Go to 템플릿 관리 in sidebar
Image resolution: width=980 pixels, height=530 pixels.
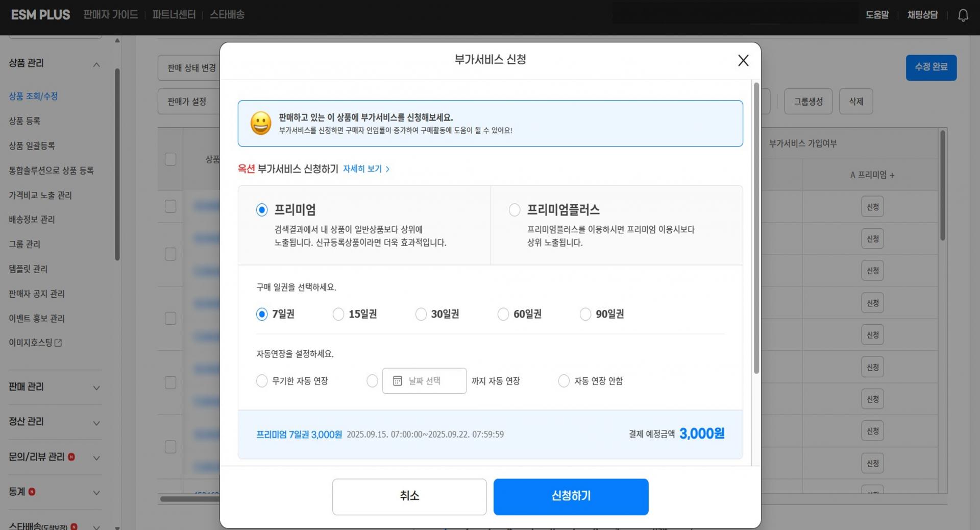[28, 269]
